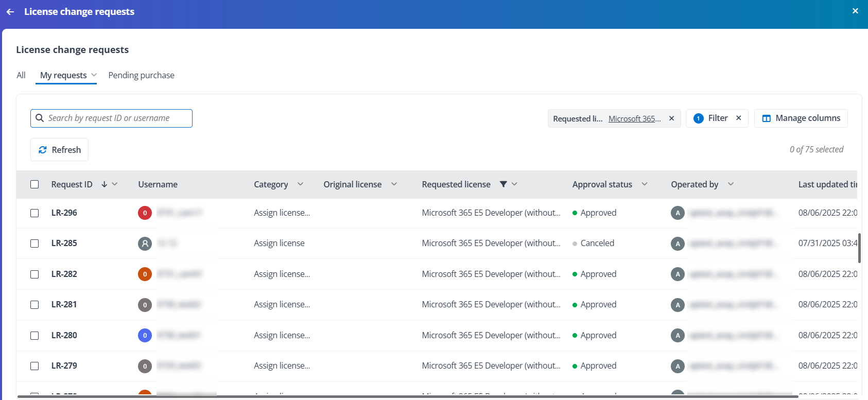This screenshot has height=400, width=868.
Task: Remove the Requested license filter chip
Action: (671, 118)
